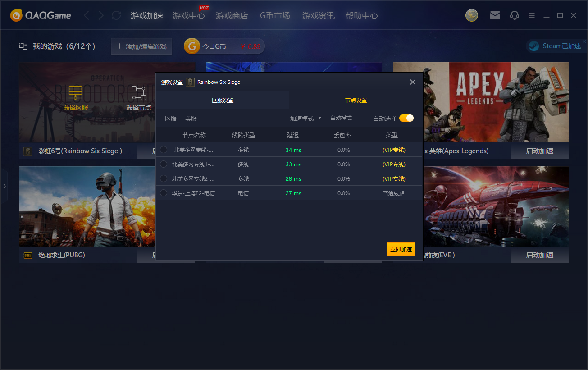Click the 节点名称 column header
This screenshot has height=370, width=588.
pos(194,135)
